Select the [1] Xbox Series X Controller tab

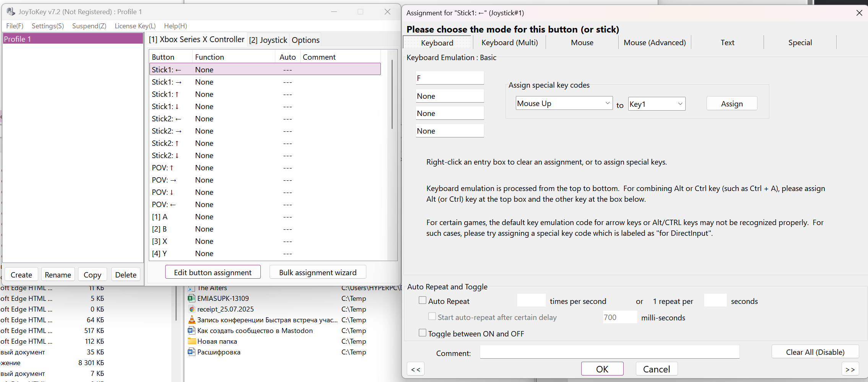click(197, 39)
